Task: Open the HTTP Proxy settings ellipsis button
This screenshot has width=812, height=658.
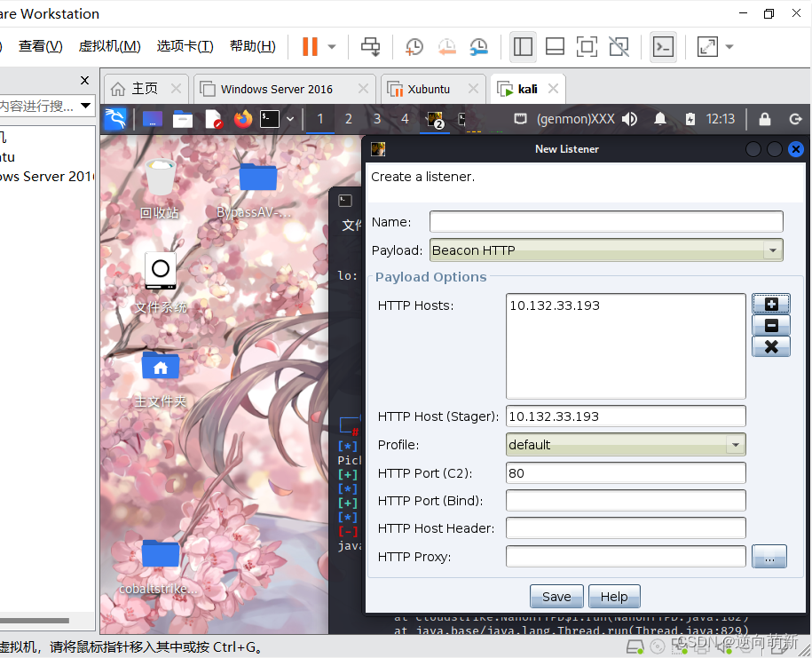Action: (x=769, y=557)
